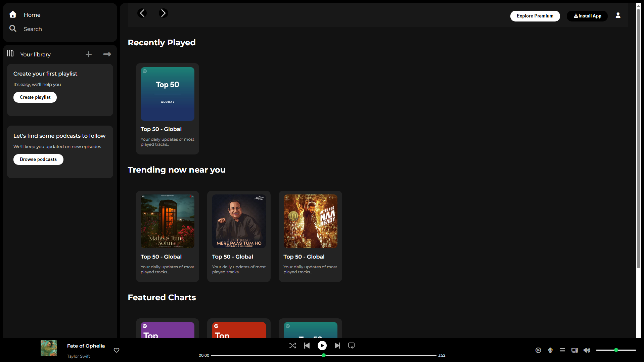Image resolution: width=644 pixels, height=362 pixels.
Task: Click Browse podcasts button
Action: tap(38, 160)
